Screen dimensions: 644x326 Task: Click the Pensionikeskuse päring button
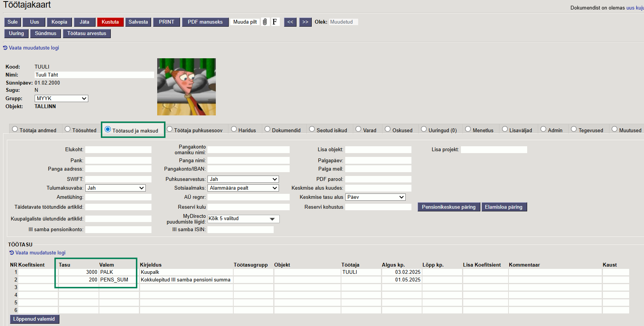tap(449, 207)
